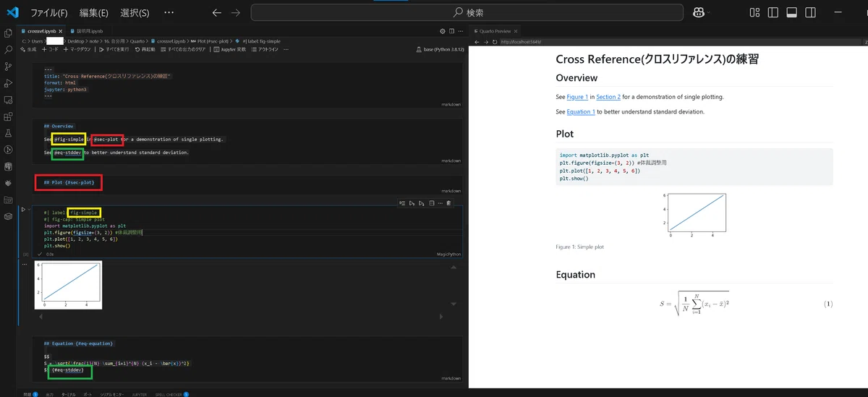Reload the Quarto Preview page
Viewport: 868px width, 397px height.
(x=495, y=42)
